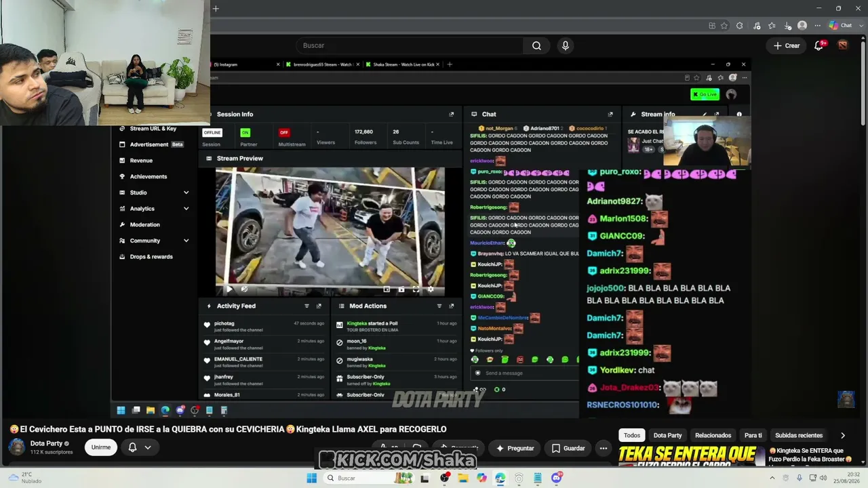Open Discord from the Windows taskbar
The width and height of the screenshot is (868, 488).
tap(557, 478)
